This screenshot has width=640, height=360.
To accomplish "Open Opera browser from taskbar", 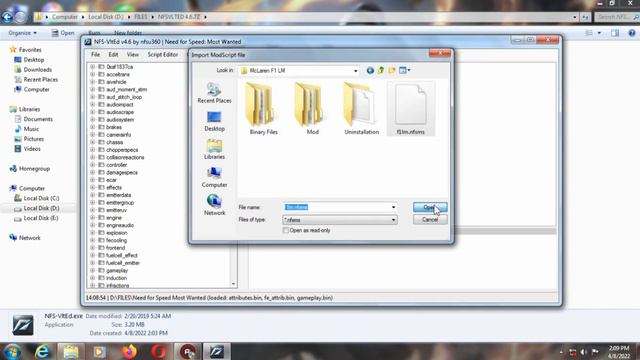I will (158, 351).
